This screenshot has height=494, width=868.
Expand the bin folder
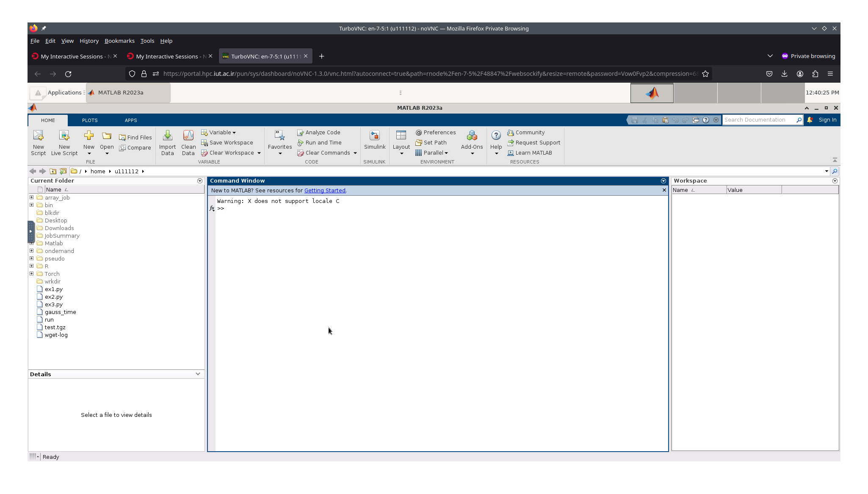(32, 205)
